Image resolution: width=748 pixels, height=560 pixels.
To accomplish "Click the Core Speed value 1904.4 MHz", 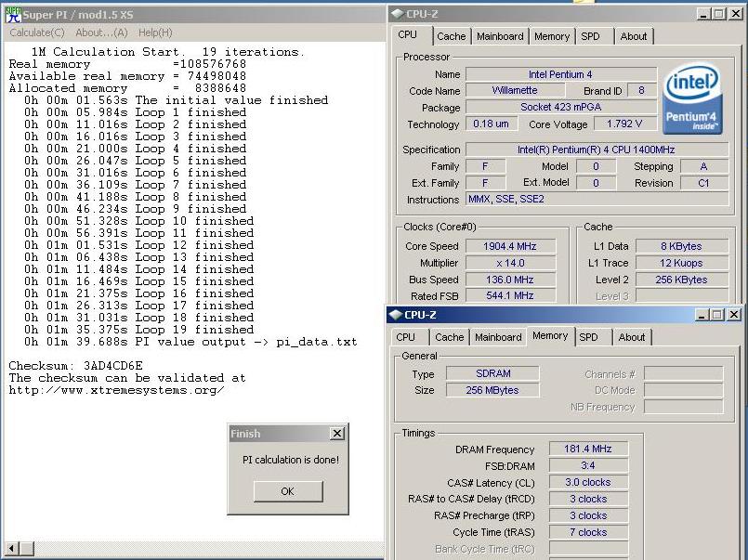I will [x=510, y=246].
